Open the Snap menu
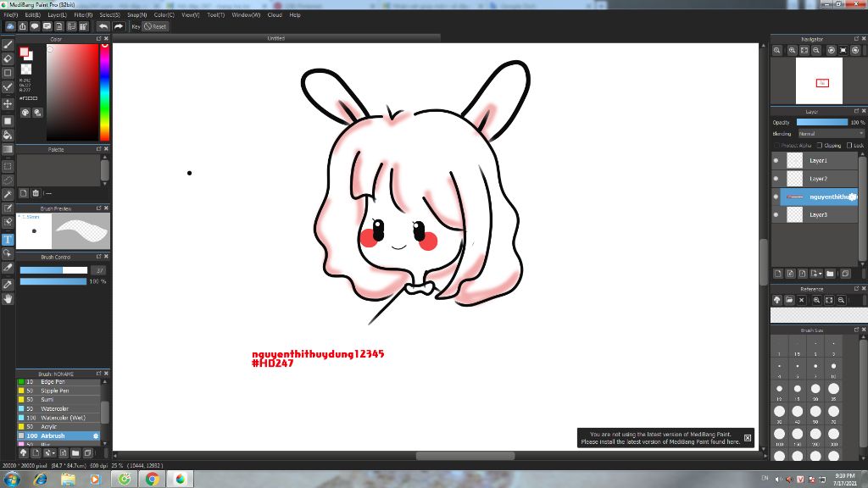 click(x=136, y=15)
